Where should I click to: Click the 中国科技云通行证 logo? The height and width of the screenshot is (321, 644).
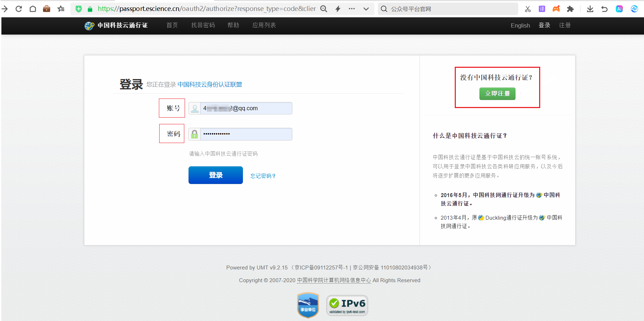(x=116, y=25)
